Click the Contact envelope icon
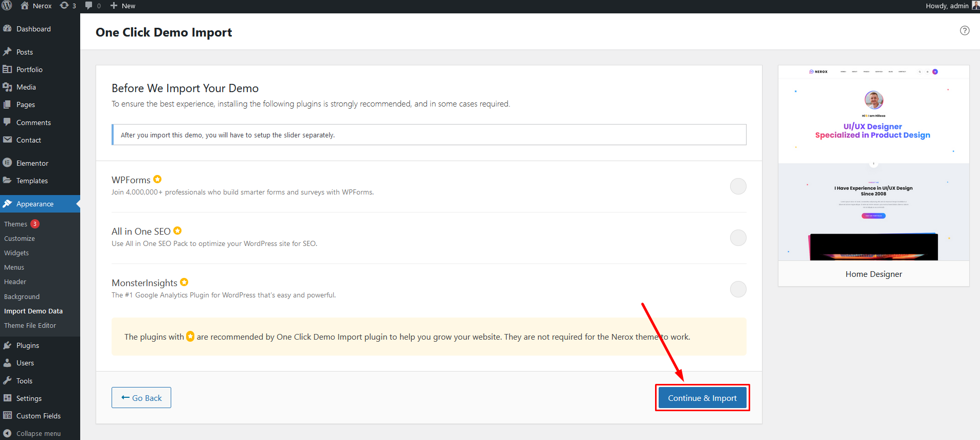Image resolution: width=980 pixels, height=440 pixels. [7, 140]
